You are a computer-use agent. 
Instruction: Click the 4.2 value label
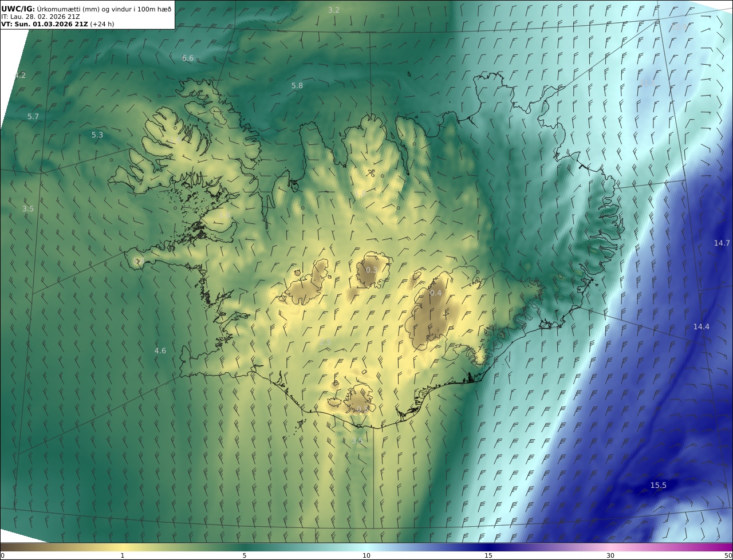[x=20, y=76]
